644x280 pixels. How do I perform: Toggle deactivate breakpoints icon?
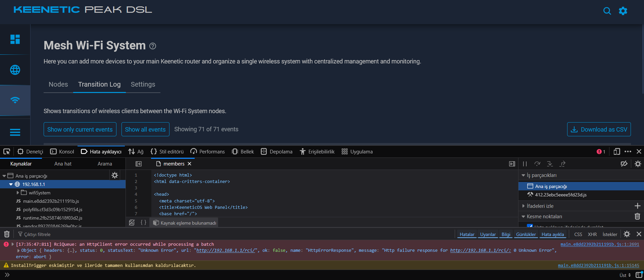pyautogui.click(x=624, y=164)
